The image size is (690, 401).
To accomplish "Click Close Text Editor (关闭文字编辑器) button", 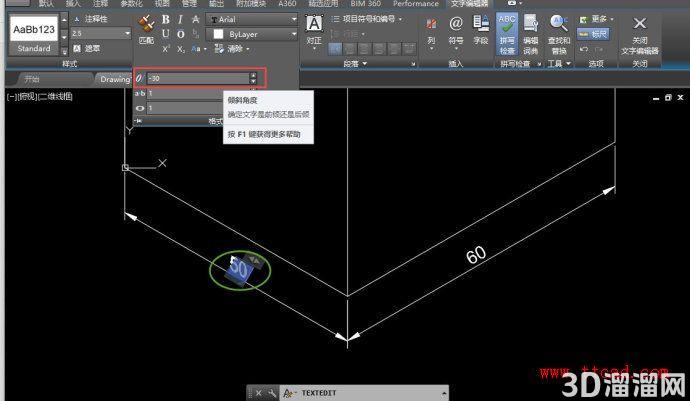I will (x=640, y=34).
